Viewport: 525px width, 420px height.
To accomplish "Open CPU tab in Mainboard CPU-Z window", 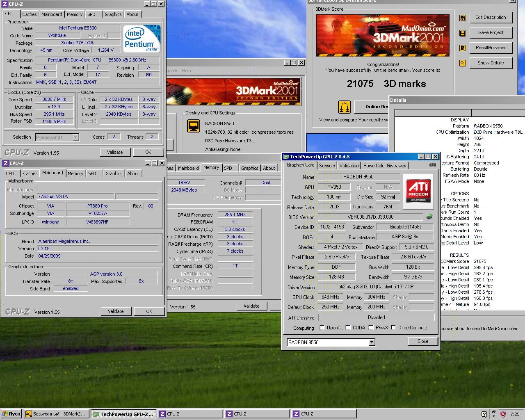I will click(x=10, y=173).
